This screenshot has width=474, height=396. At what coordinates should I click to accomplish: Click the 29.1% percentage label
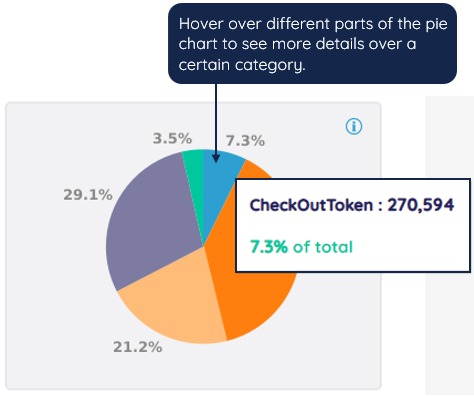[88, 195]
